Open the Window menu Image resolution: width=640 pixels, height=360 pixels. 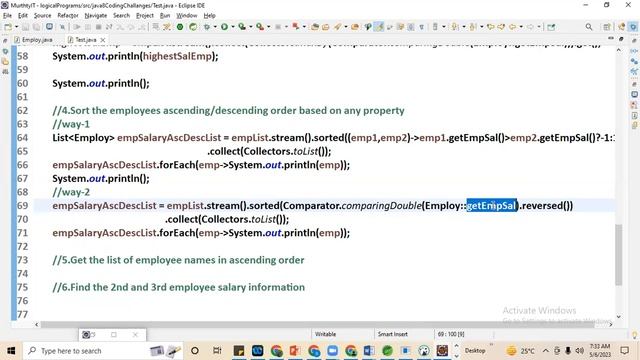tap(187, 16)
